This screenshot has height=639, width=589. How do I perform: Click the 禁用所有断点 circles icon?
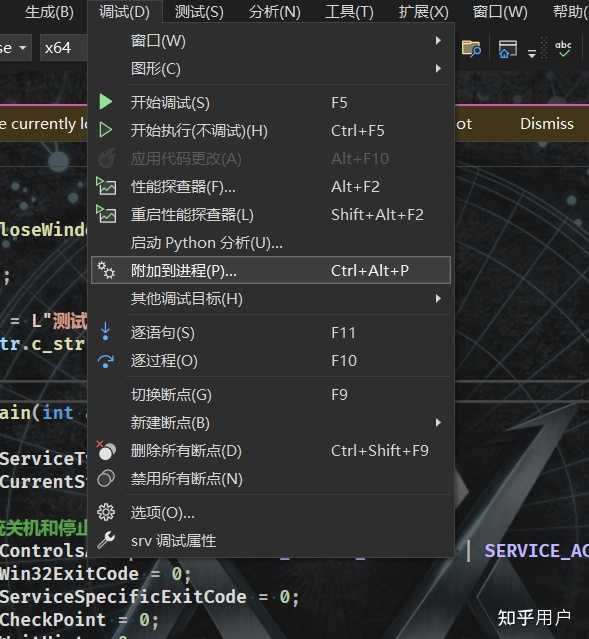tap(106, 478)
